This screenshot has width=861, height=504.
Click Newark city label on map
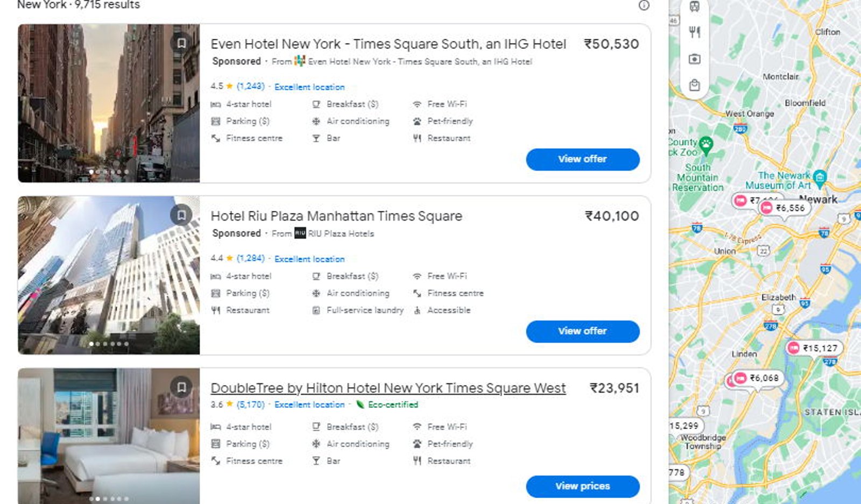point(818,198)
